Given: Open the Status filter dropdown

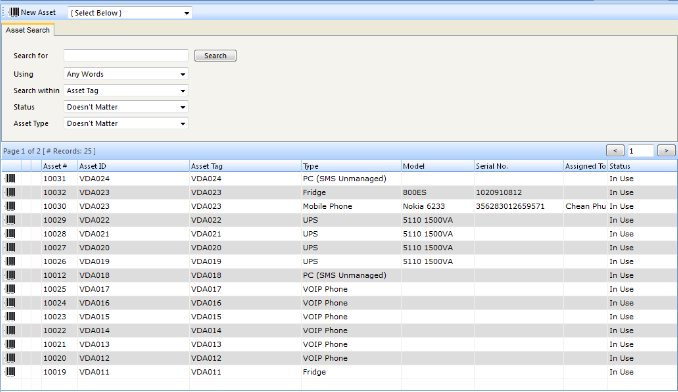Looking at the screenshot, I should (x=126, y=107).
